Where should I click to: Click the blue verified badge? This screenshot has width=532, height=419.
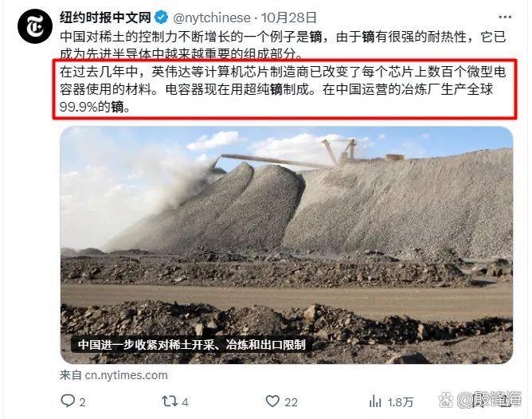click(x=161, y=17)
